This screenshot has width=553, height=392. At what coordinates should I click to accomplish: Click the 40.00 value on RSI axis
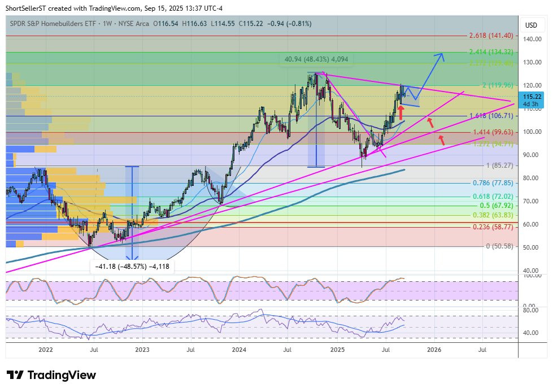530,333
